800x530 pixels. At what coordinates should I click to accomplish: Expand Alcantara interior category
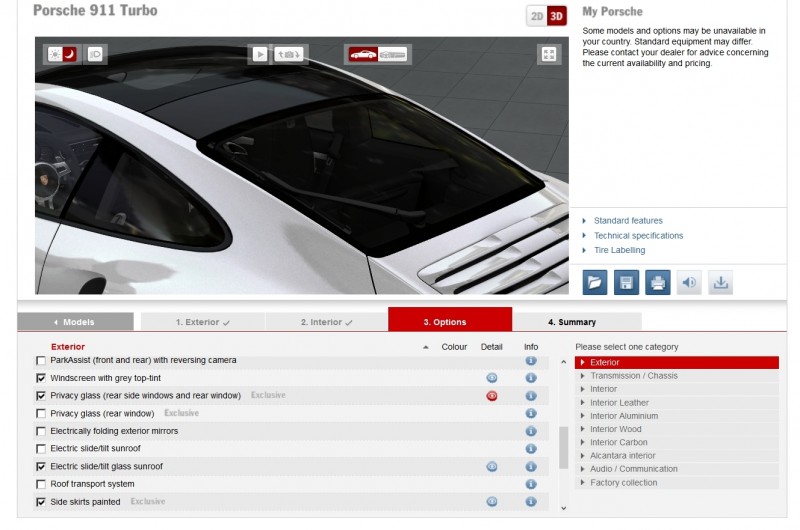[677, 456]
